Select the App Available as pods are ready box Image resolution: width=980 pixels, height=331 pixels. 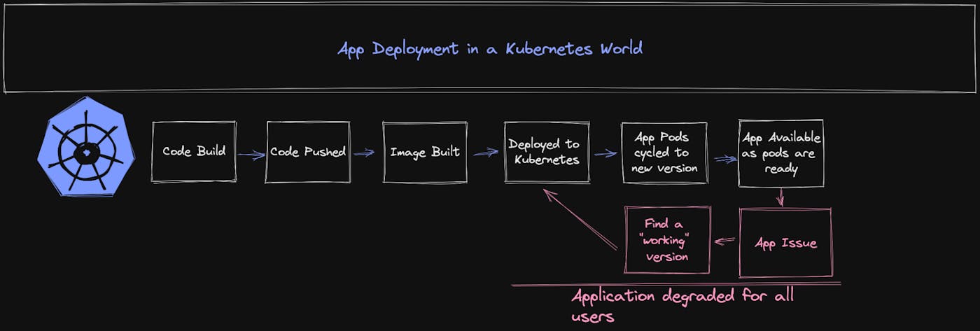click(781, 153)
